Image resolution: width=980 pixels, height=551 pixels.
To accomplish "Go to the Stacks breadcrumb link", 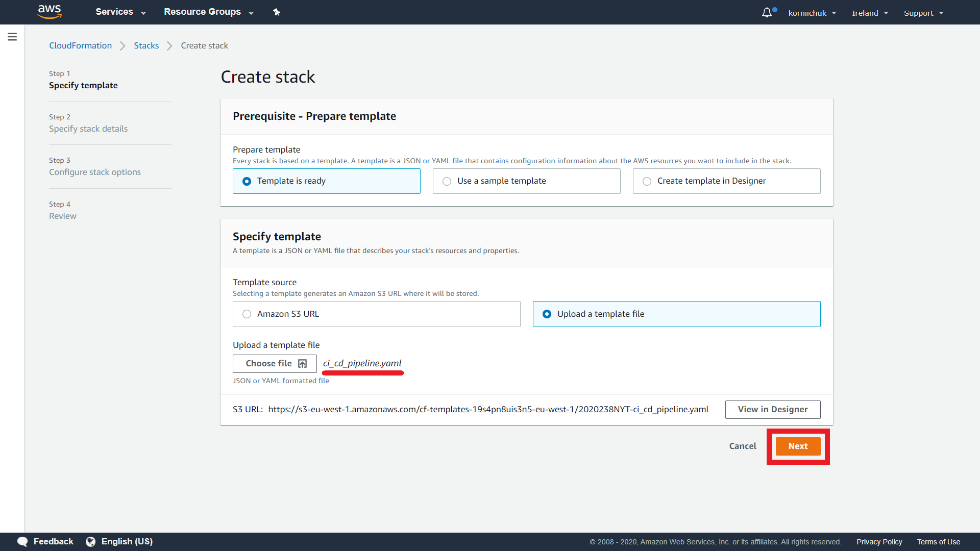I will click(x=146, y=46).
